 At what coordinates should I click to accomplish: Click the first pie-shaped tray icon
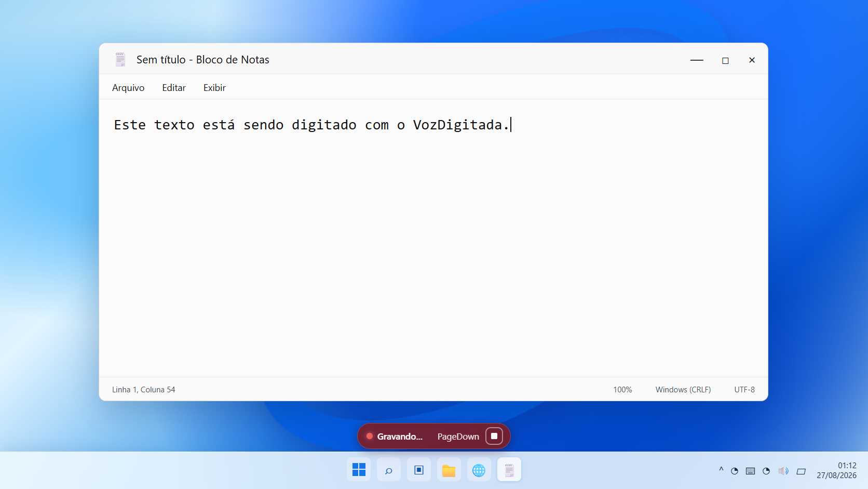735,471
